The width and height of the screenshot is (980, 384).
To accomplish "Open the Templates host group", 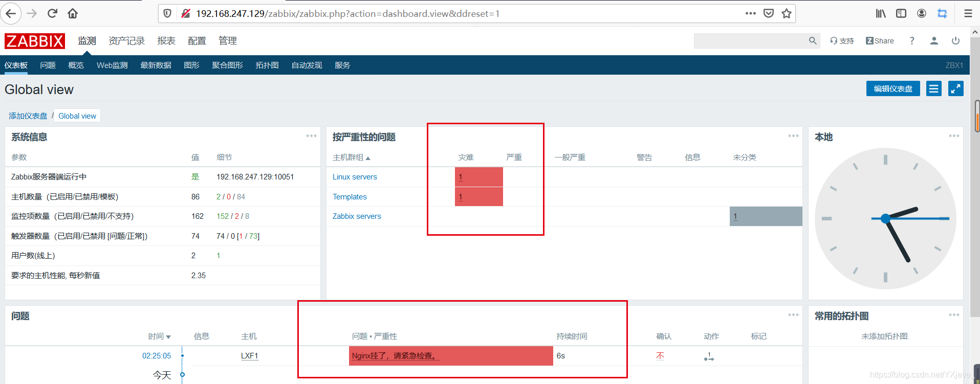I will [350, 197].
